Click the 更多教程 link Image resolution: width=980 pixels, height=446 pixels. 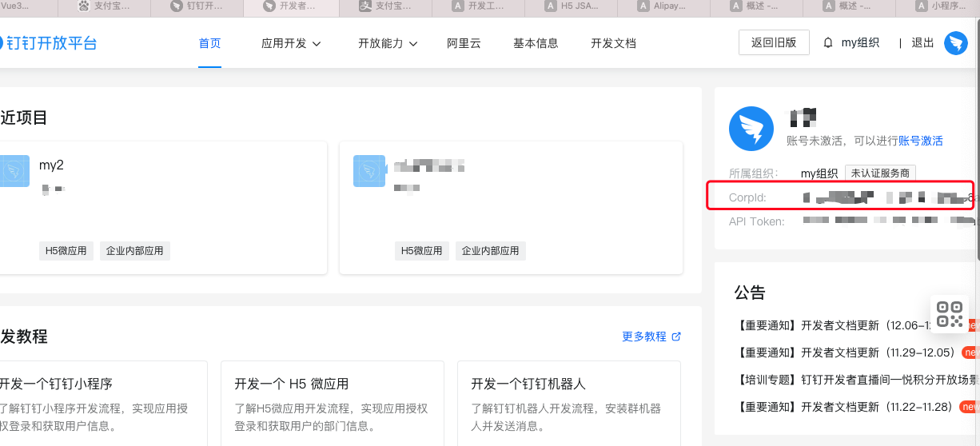(x=644, y=336)
